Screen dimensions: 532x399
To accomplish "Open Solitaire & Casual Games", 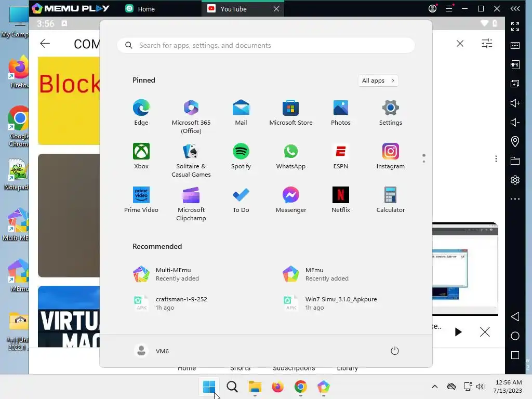I will click(x=191, y=161).
